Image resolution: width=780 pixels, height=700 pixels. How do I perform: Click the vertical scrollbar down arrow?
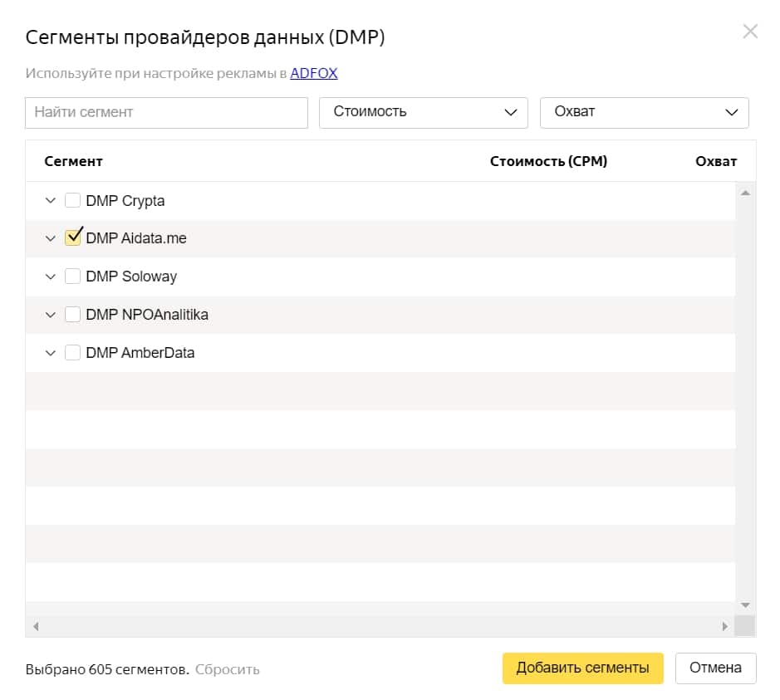[x=744, y=604]
